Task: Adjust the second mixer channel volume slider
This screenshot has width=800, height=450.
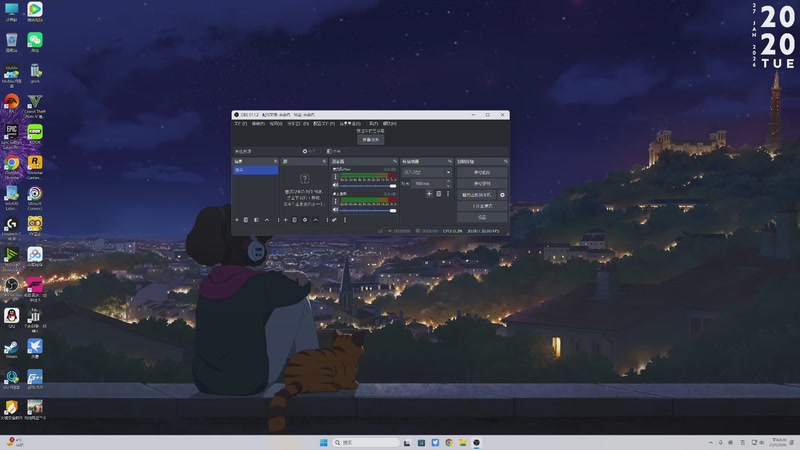Action: tap(368, 210)
